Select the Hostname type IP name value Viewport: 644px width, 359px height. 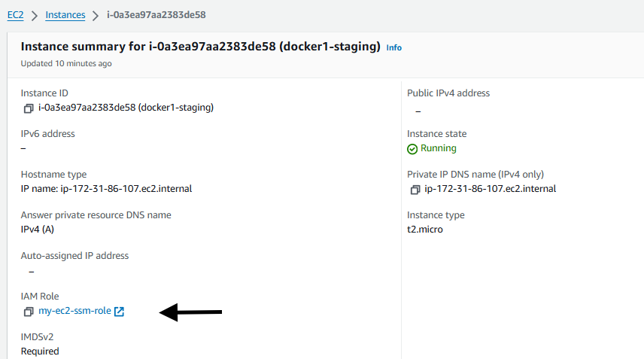(x=106, y=189)
